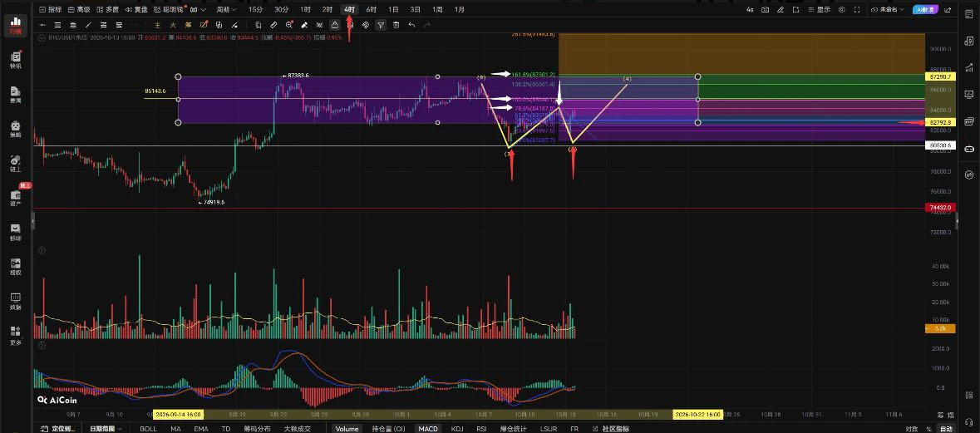Select the trend line drawing tool
980x433 pixels.
(x=88, y=25)
